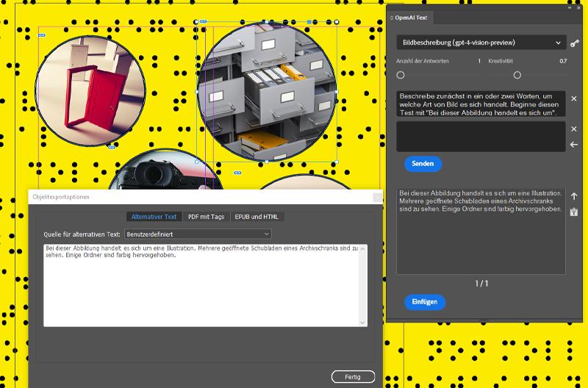588x388 pixels.
Task: Clear the first prompt with its X icon
Action: pyautogui.click(x=574, y=98)
